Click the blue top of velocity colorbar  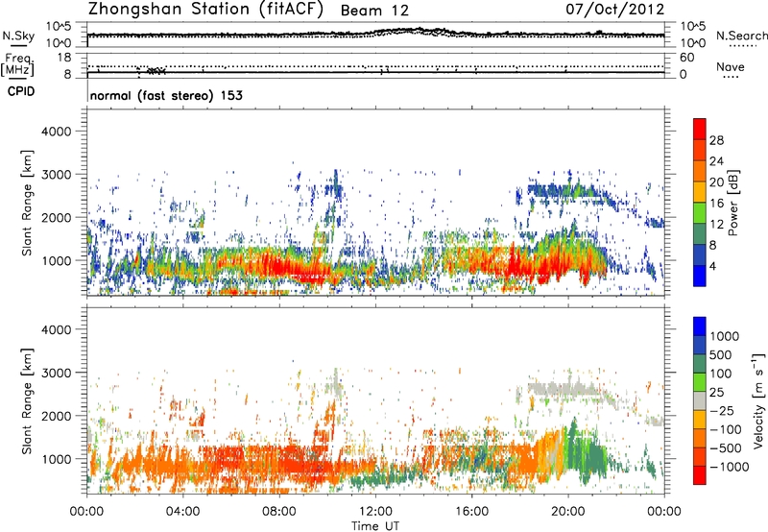[x=700, y=326]
